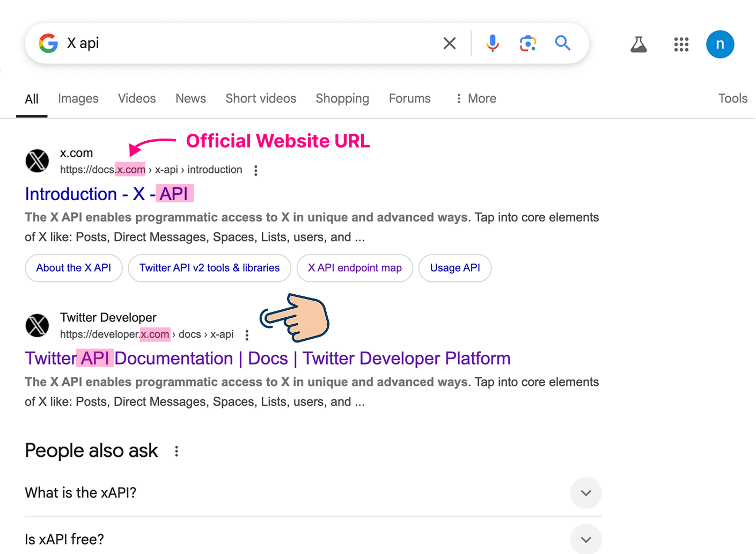
Task: Click 'Is xAPI free?' question text
Action: pos(64,539)
